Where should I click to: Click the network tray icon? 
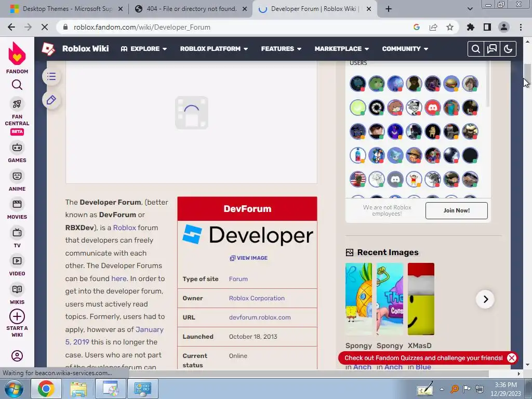[x=480, y=389]
